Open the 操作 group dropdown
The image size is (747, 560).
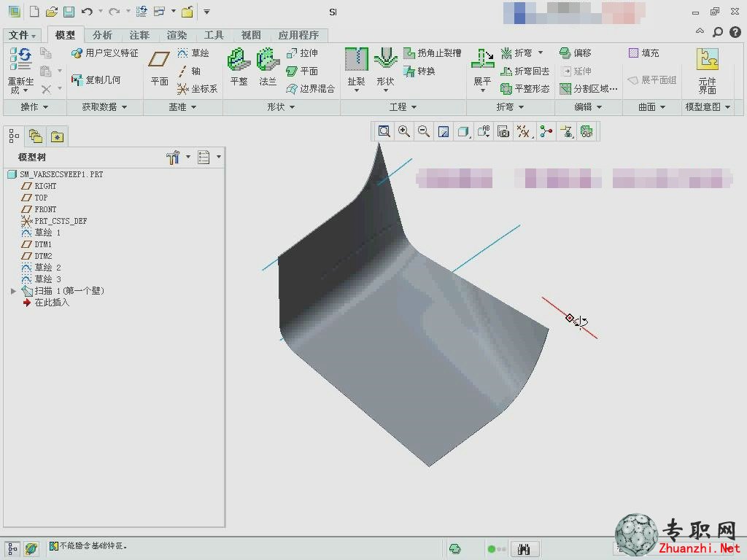coord(34,107)
